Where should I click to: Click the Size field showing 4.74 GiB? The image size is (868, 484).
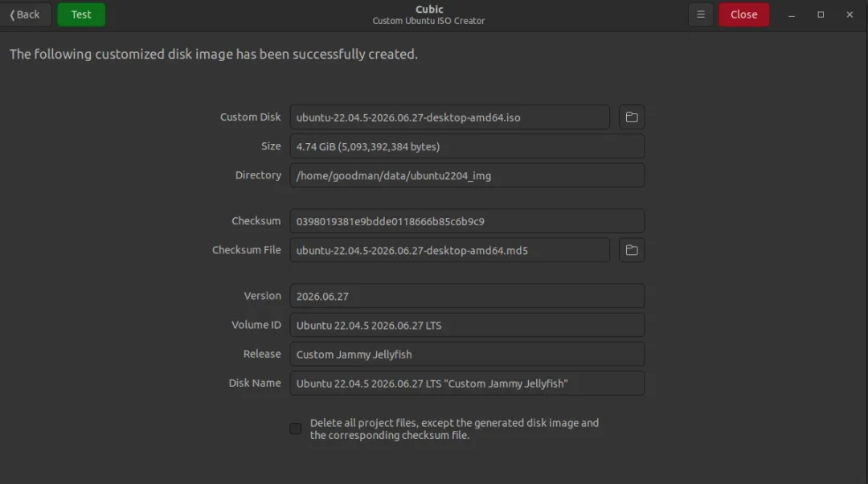pos(467,146)
